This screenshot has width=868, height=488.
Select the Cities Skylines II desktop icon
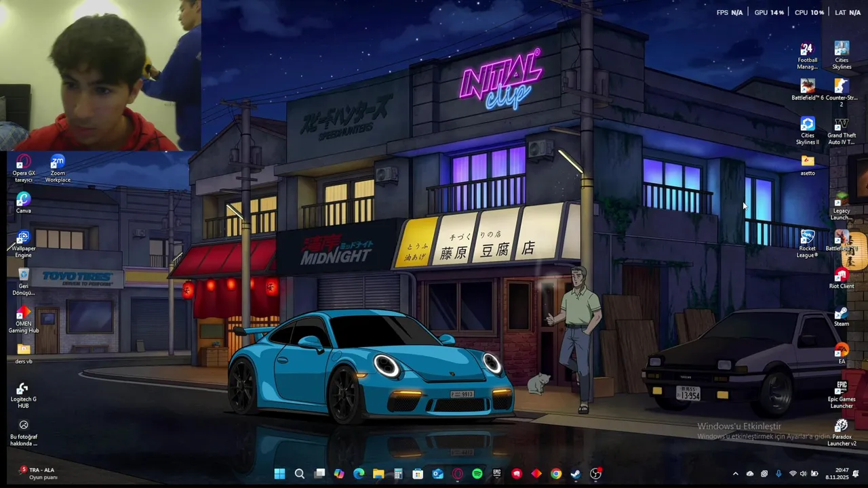807,131
